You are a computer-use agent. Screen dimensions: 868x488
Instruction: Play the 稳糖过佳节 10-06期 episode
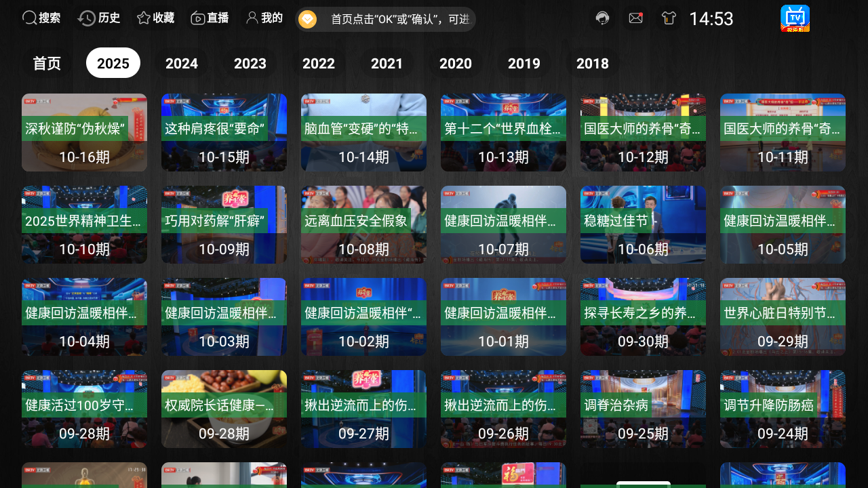tap(643, 224)
